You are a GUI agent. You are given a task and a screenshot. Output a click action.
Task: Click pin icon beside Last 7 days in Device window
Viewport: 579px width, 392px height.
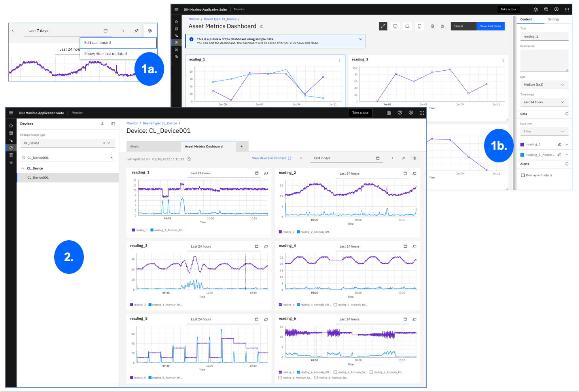click(403, 158)
